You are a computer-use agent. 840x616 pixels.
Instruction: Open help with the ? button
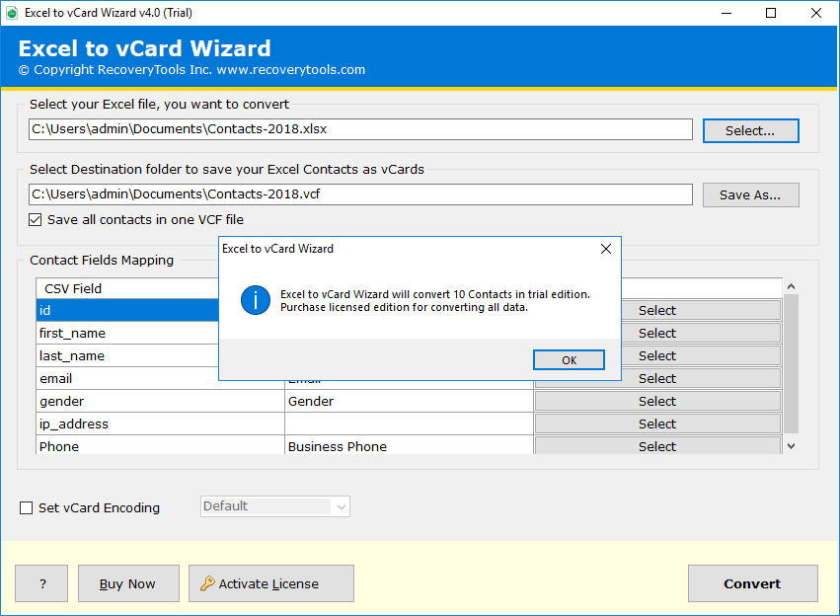[41, 583]
